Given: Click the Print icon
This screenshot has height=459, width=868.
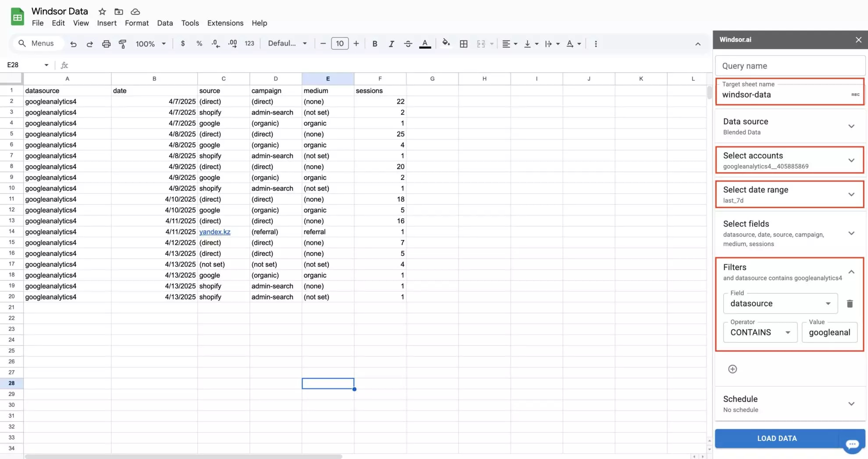Looking at the screenshot, I should pyautogui.click(x=106, y=43).
